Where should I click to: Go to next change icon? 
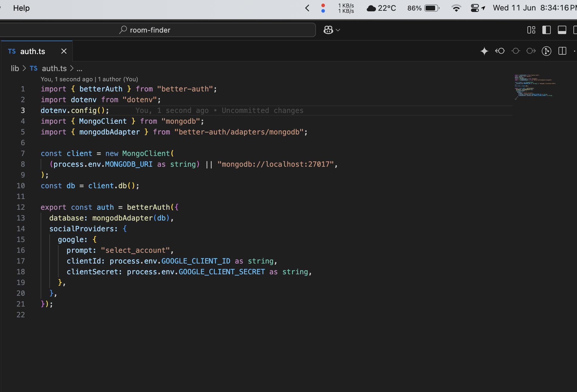pyautogui.click(x=531, y=51)
